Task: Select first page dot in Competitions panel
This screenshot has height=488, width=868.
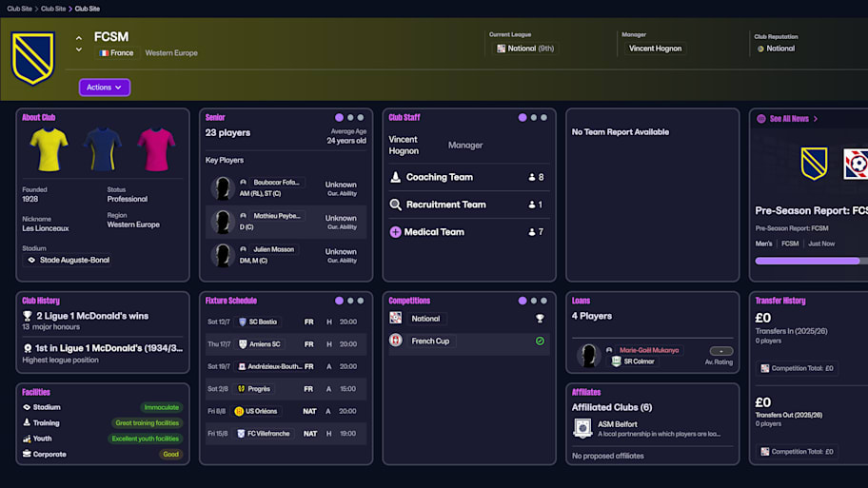Action: (523, 301)
